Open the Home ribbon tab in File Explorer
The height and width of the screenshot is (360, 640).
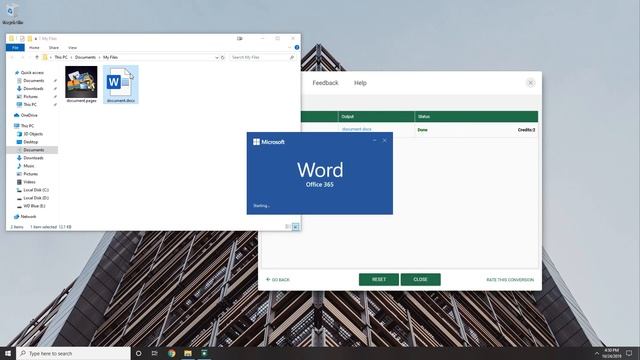tap(34, 48)
